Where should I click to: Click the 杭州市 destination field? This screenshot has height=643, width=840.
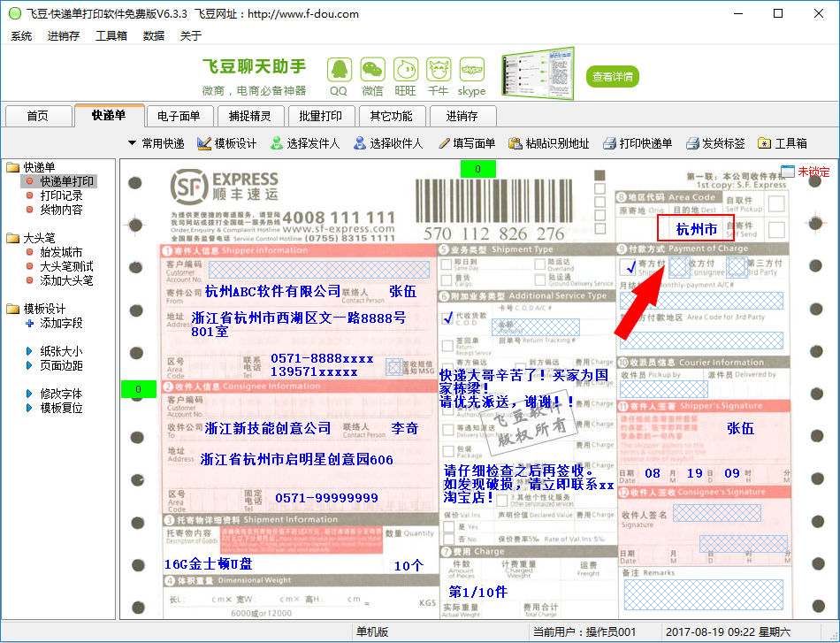pos(696,228)
